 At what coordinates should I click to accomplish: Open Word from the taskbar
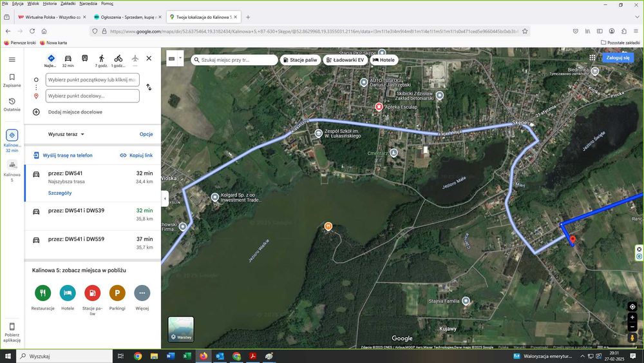[x=171, y=356]
